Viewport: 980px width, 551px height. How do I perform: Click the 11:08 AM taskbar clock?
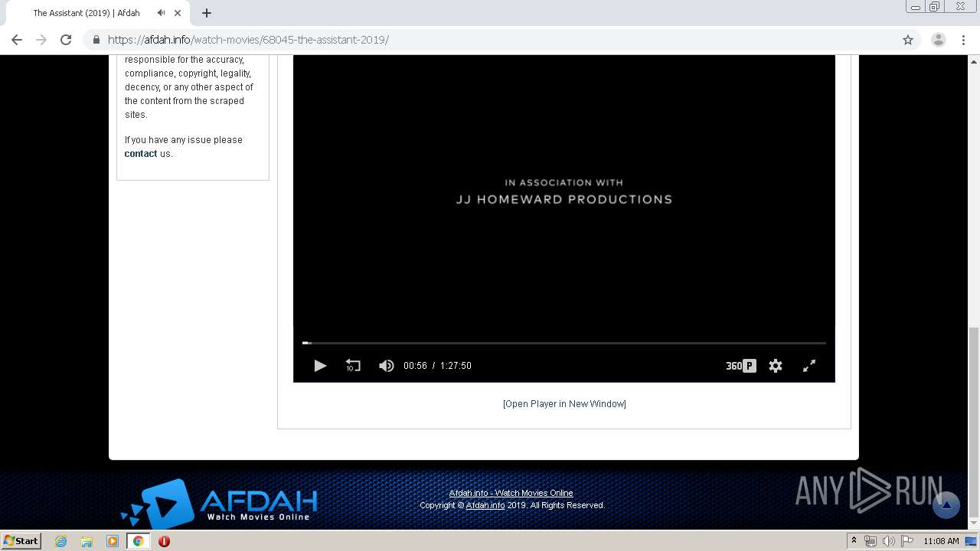tap(941, 541)
